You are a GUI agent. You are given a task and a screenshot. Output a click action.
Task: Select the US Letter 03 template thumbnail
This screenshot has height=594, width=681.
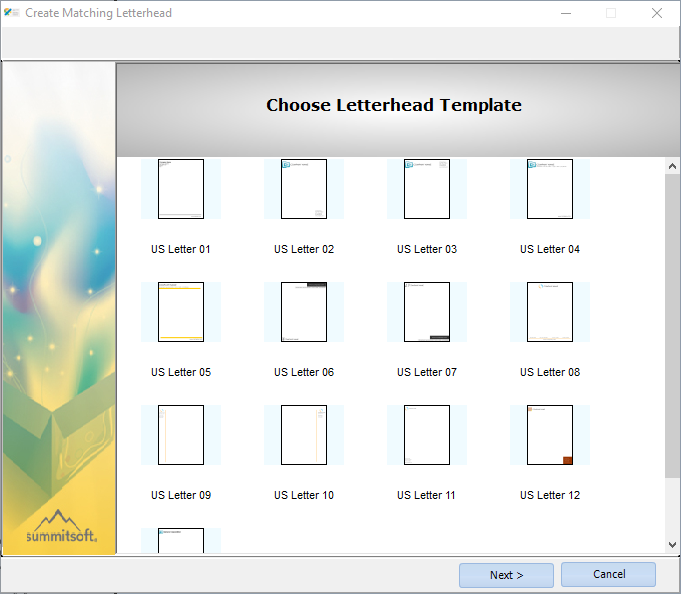tap(426, 189)
